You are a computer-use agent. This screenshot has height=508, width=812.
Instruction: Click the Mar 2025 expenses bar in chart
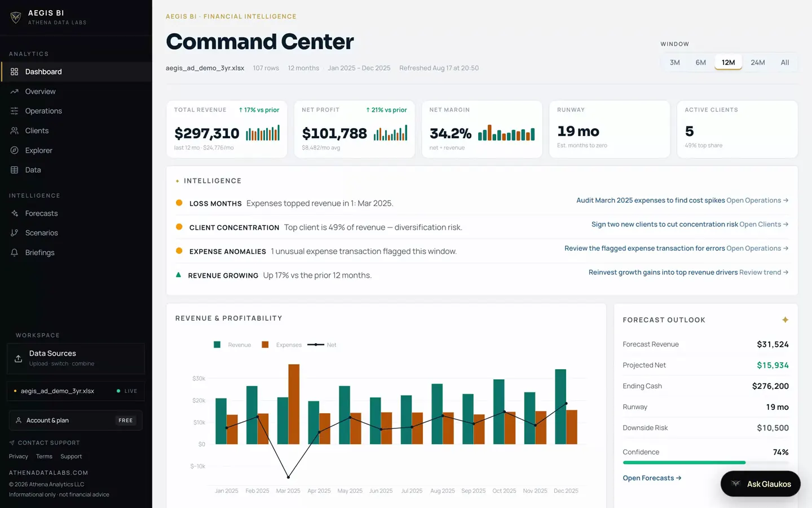click(x=294, y=404)
